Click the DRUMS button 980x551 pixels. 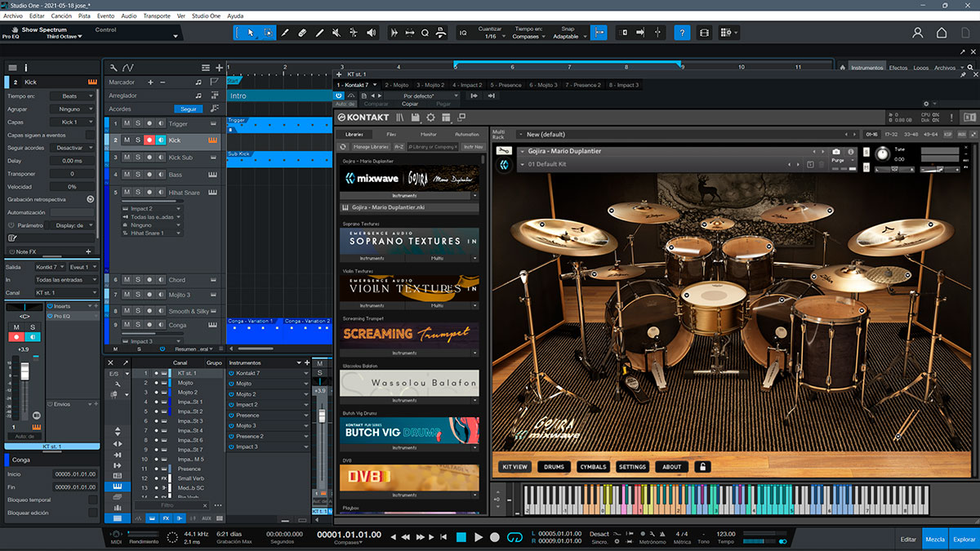(x=555, y=467)
